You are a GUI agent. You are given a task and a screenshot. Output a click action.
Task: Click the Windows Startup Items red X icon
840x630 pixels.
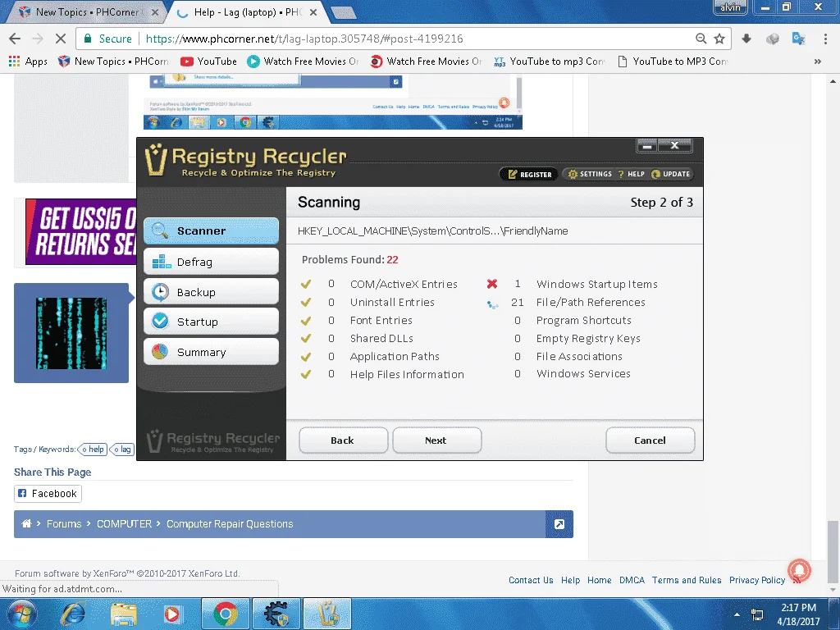tap(492, 284)
